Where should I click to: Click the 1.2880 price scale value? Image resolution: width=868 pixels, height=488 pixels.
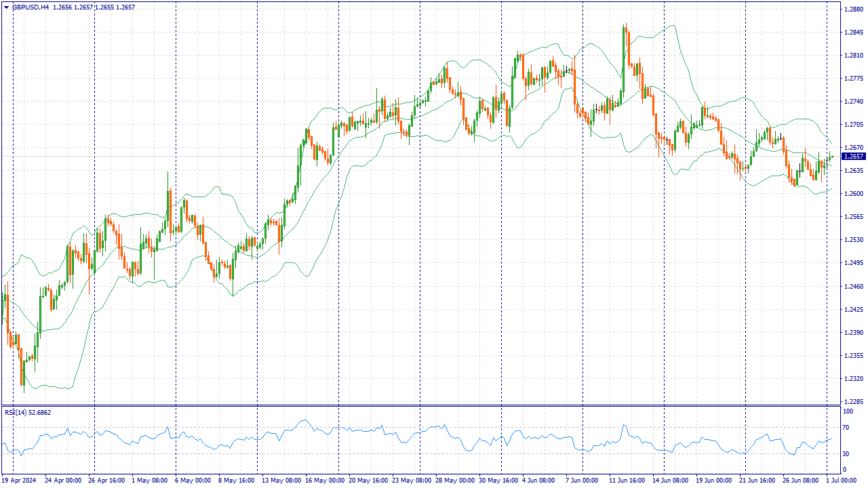(x=853, y=9)
